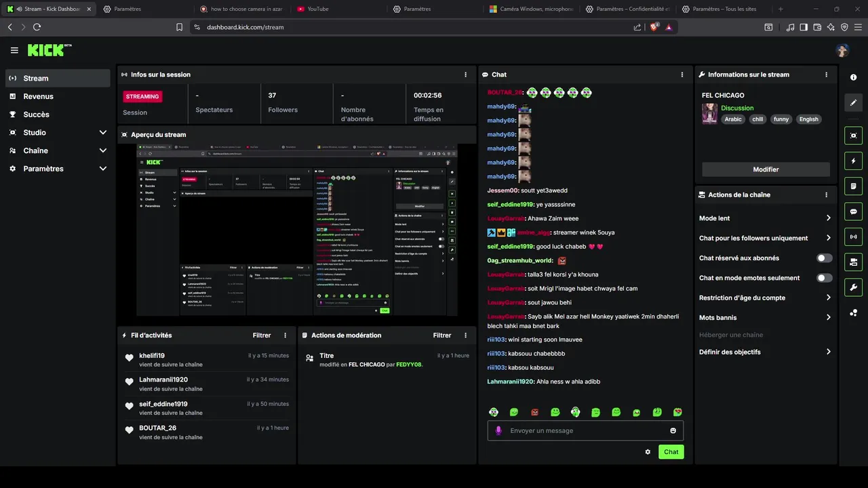
Task: Open the user profile avatar
Action: (x=842, y=51)
